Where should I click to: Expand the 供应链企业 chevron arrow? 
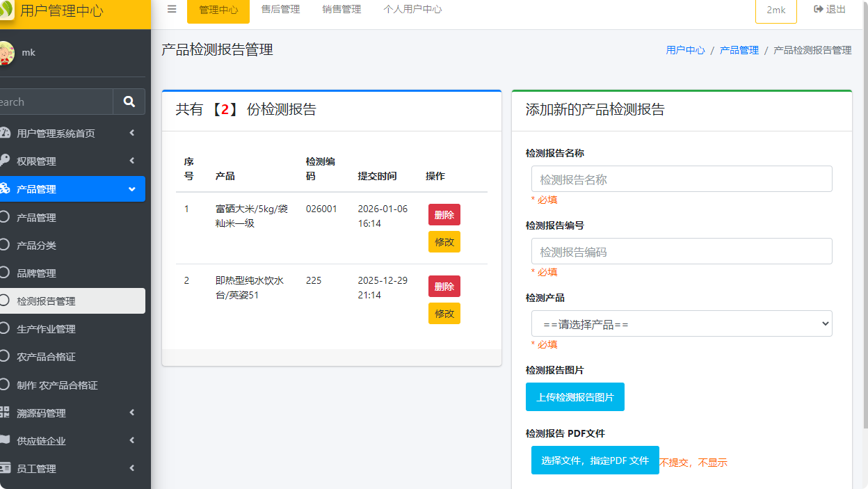tap(131, 440)
